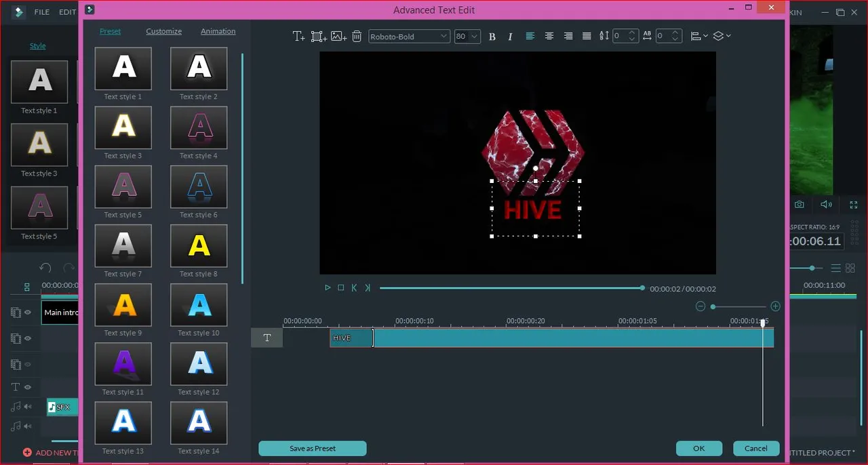
Task: Switch to the Animation tab
Action: click(218, 31)
